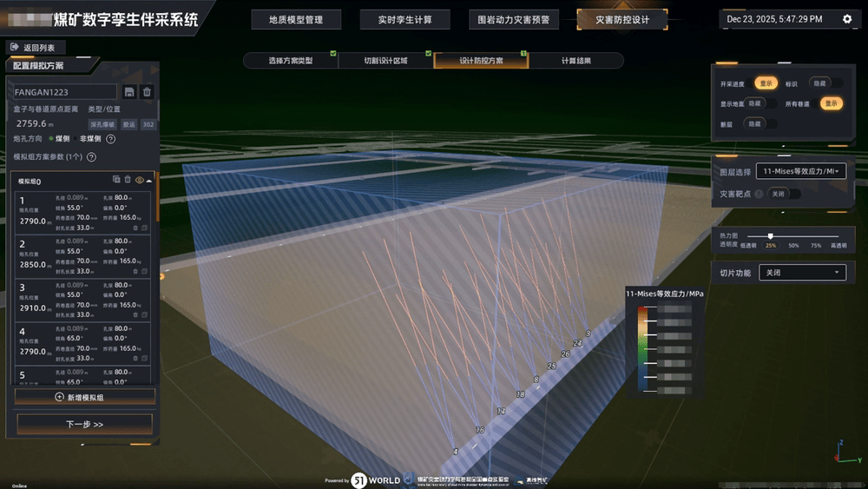868x489 pixels.
Task: Copy 模拟组0 using the duplicate icon
Action: point(116,180)
